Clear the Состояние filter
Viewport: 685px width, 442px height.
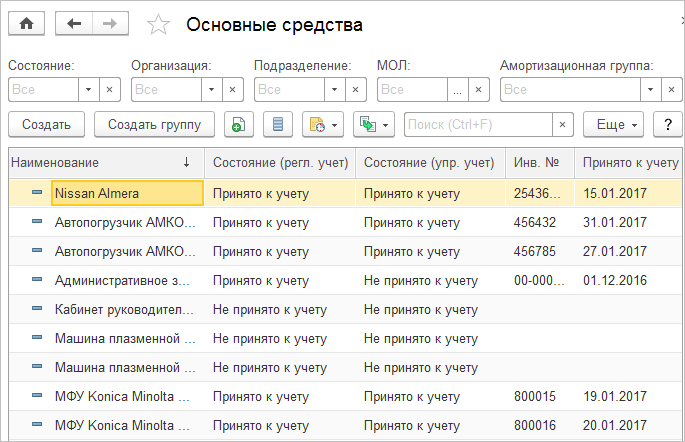pyautogui.click(x=110, y=89)
